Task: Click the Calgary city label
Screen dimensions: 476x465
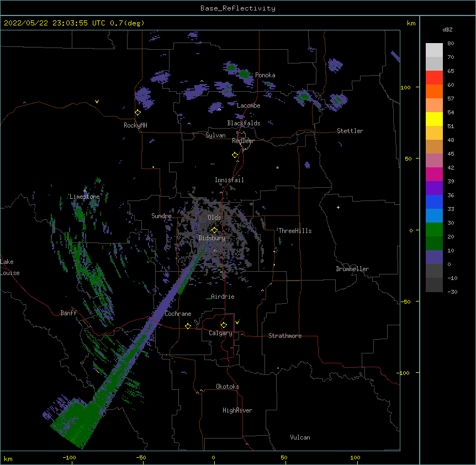Action: click(220, 333)
